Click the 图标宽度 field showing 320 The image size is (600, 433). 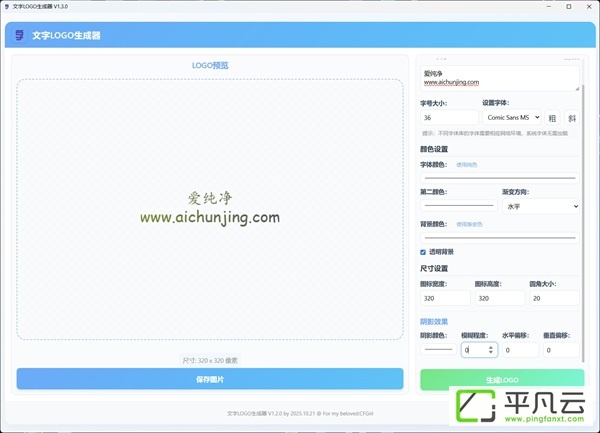445,298
